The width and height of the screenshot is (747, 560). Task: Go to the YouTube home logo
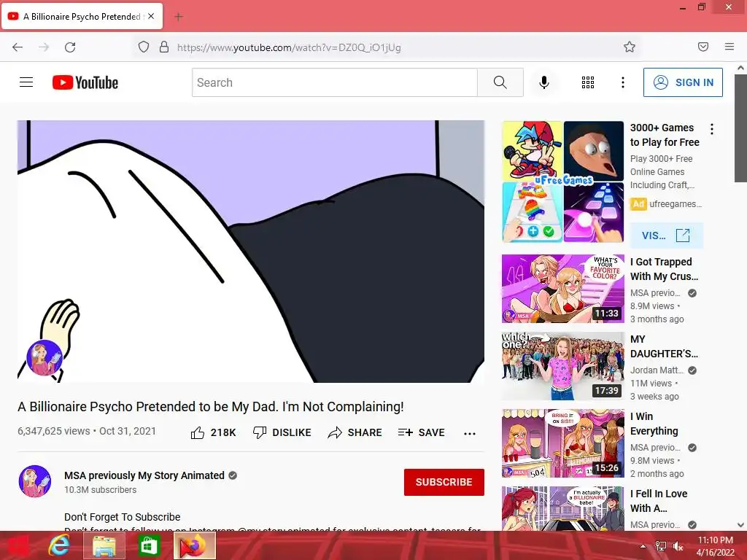click(x=85, y=82)
